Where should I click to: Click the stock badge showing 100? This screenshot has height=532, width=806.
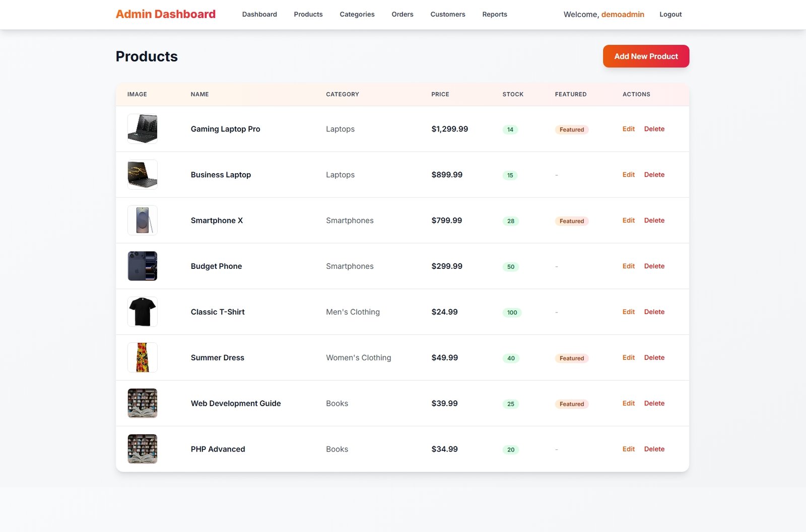512,313
